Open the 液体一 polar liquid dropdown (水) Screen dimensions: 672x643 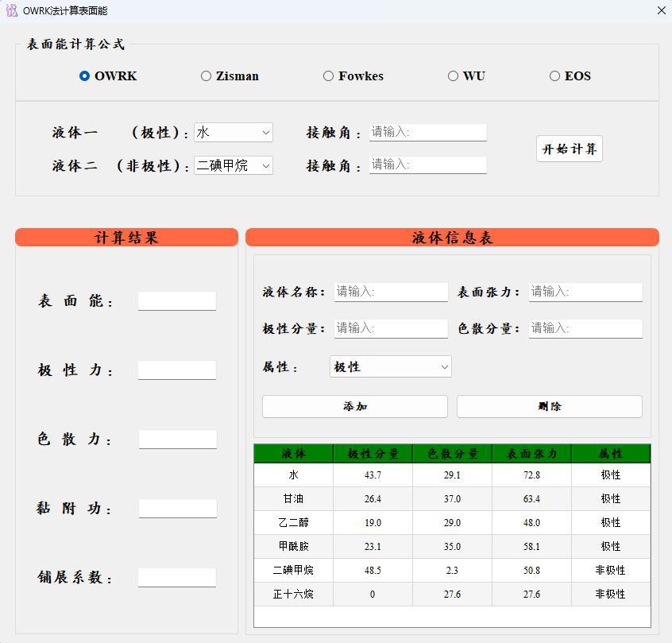[234, 133]
